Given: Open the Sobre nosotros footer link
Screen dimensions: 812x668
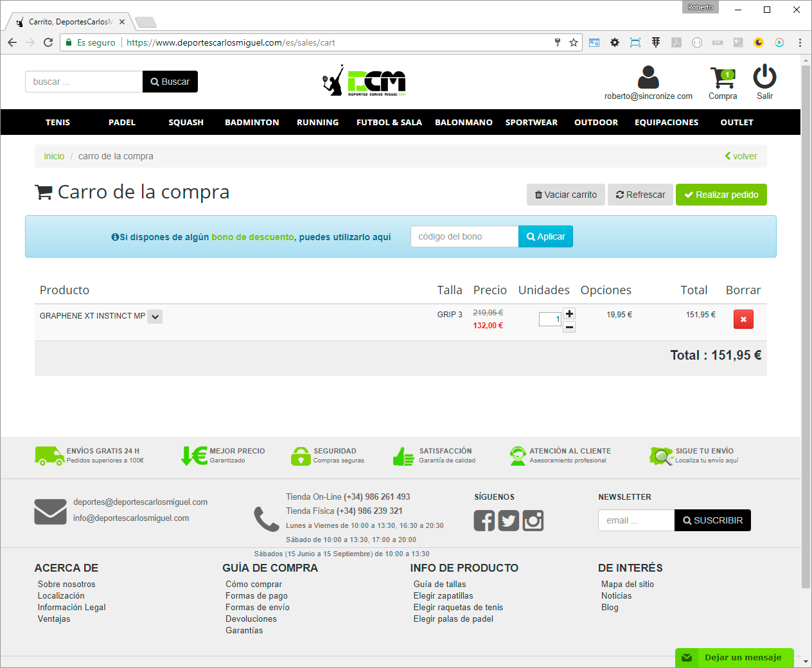Looking at the screenshot, I should [x=66, y=584].
